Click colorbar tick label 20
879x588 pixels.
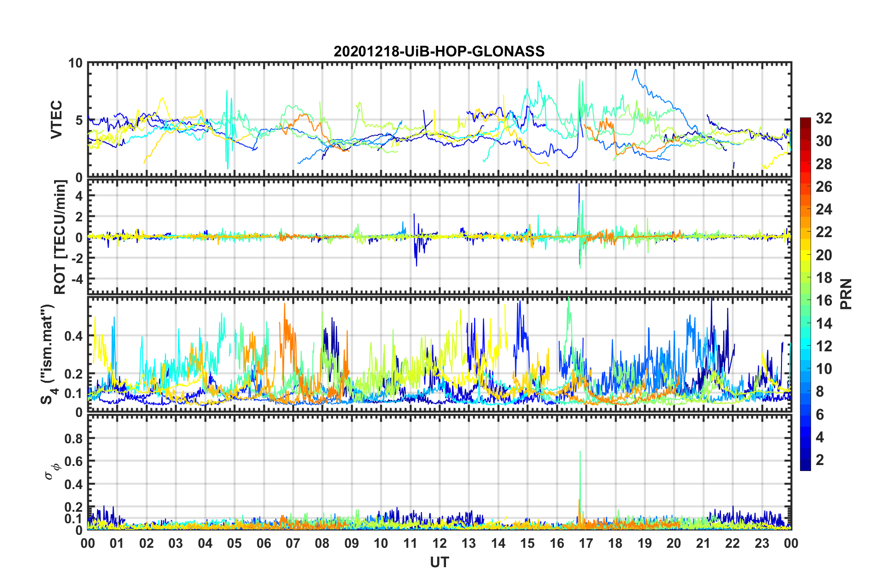coord(824,255)
